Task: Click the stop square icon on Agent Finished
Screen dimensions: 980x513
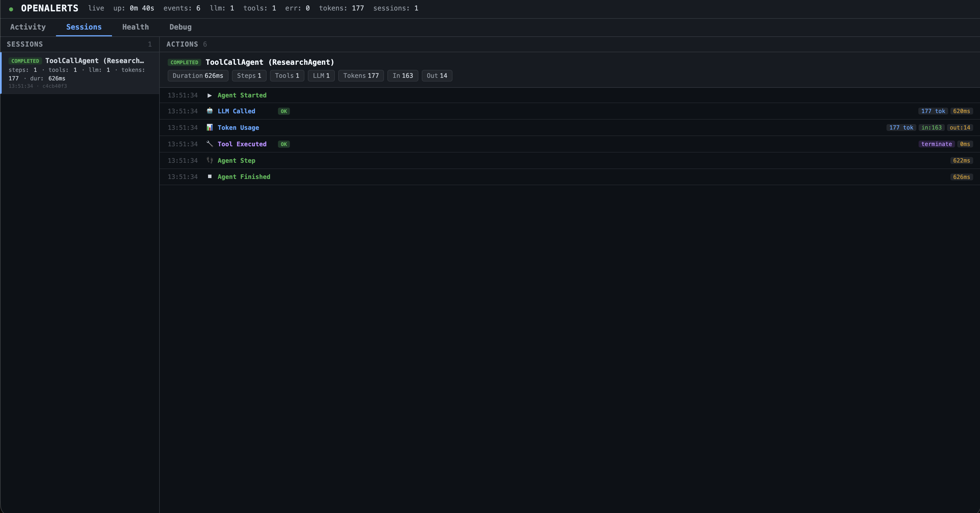Action: (x=210, y=177)
